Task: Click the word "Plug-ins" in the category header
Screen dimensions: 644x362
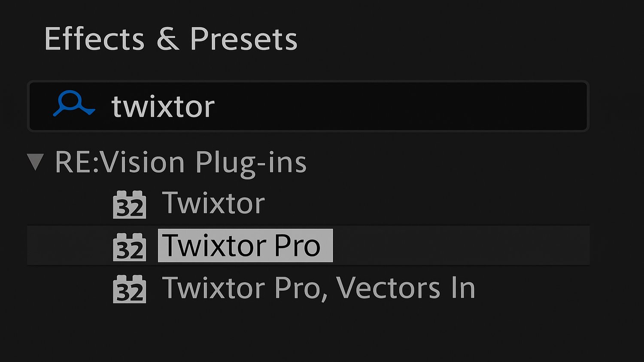Action: 251,162
